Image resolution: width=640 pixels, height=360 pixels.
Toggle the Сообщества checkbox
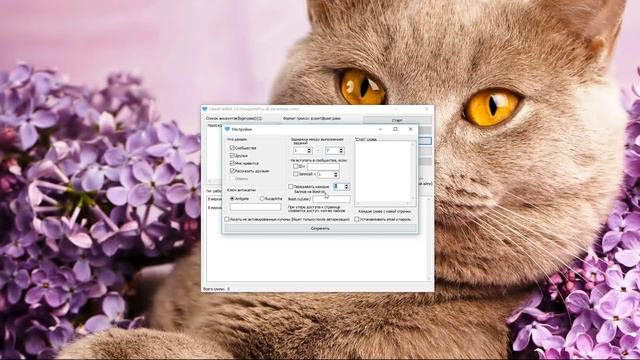point(232,148)
